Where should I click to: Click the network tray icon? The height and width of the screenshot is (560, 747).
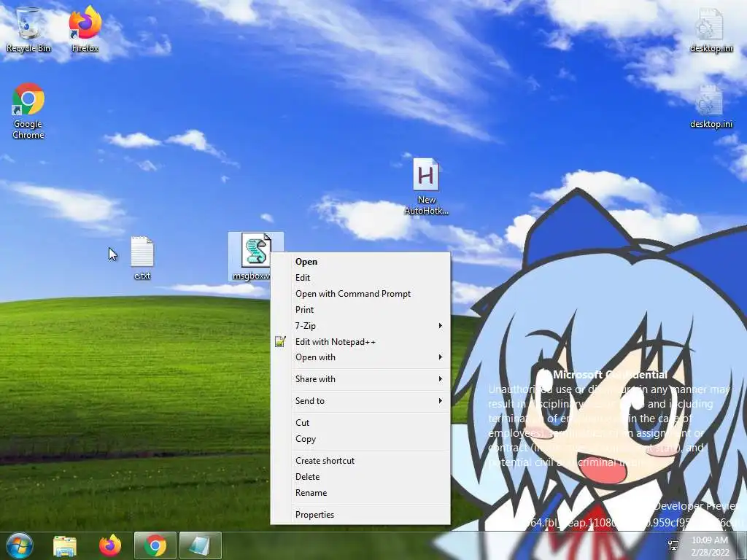[x=673, y=545]
